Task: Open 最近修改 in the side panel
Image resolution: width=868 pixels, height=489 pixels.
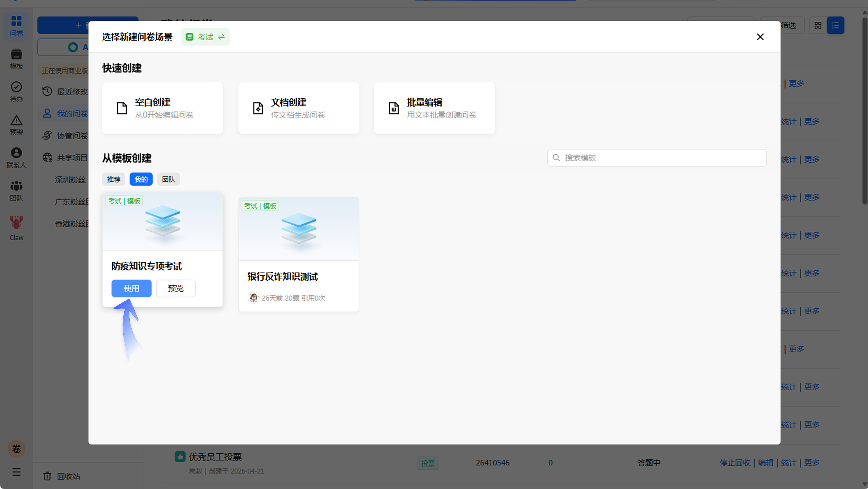Action: 65,92
